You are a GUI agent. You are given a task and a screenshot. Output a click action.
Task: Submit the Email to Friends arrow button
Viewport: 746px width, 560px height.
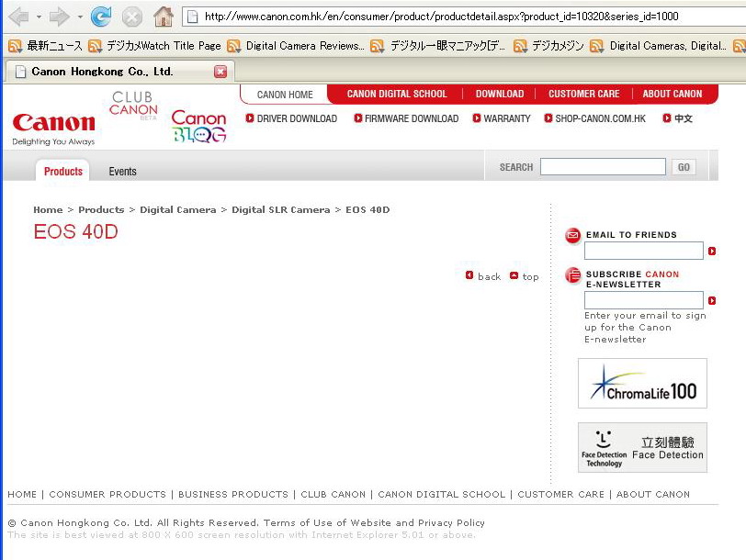coord(712,251)
